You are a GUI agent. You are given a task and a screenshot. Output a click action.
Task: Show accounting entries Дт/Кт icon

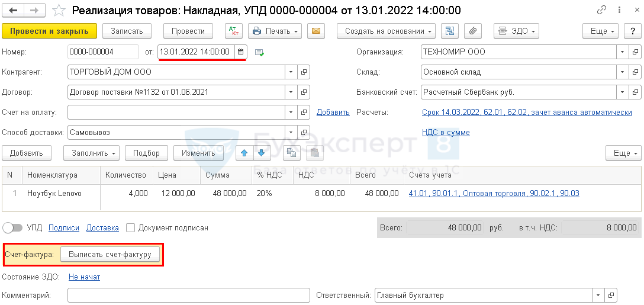(x=234, y=31)
